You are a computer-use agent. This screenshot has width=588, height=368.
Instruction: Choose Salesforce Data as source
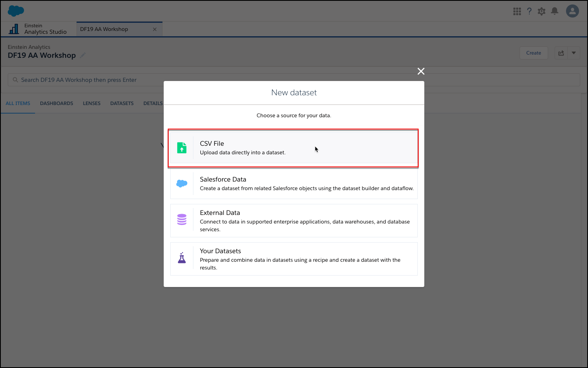[x=294, y=184]
